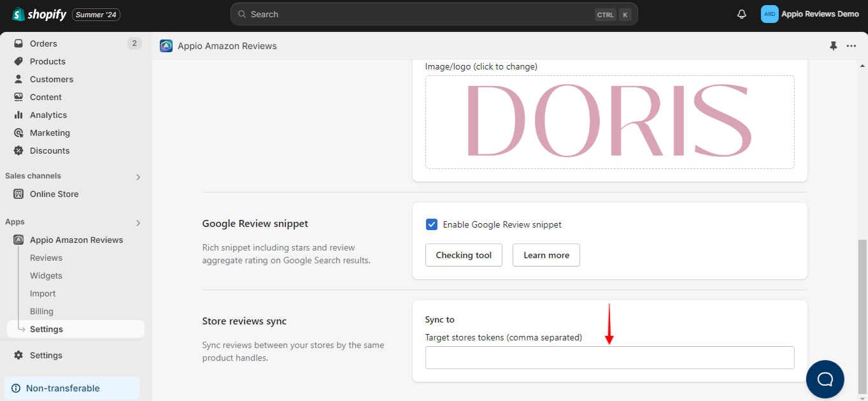Screen dimensions: 868x401
Task: Expand the Sales channels section
Action: 138,177
